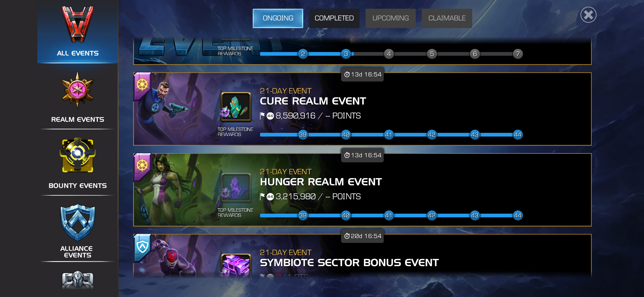Switch to the Completed tab
644x297 pixels.
coord(334,18)
